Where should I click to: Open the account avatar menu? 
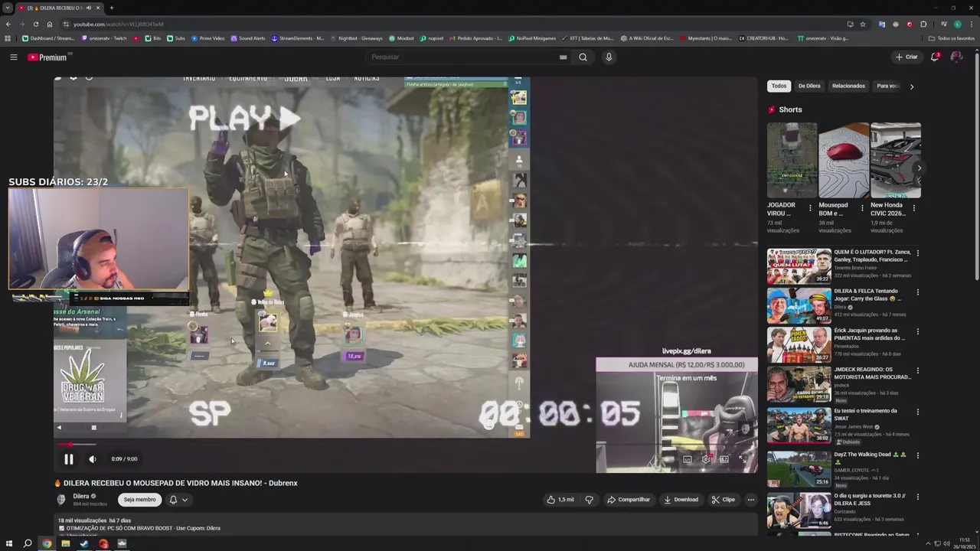[x=956, y=57]
